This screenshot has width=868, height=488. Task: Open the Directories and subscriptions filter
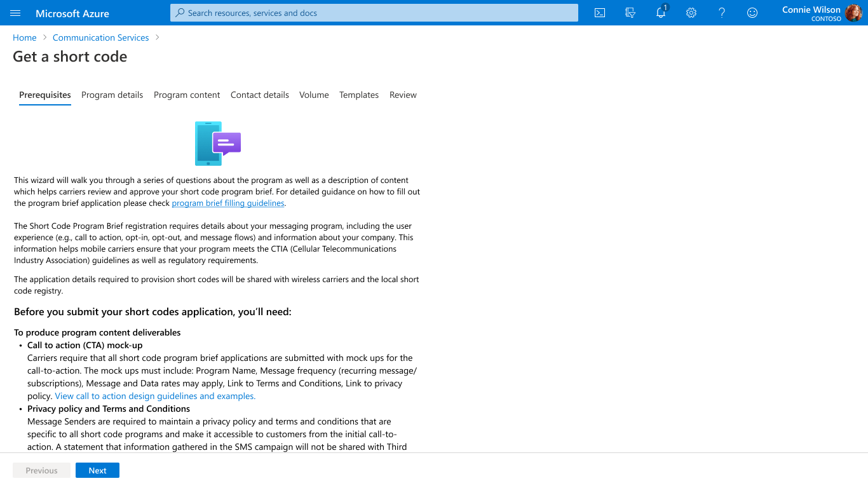[x=630, y=13]
